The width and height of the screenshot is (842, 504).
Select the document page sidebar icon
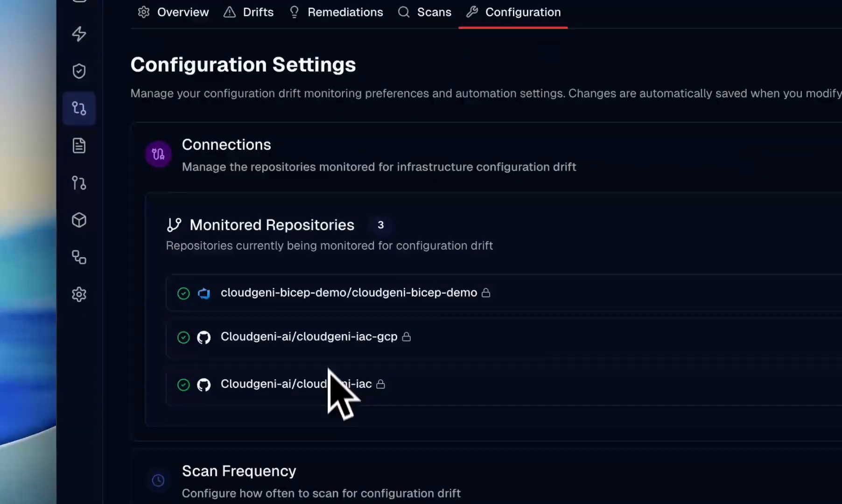click(79, 146)
